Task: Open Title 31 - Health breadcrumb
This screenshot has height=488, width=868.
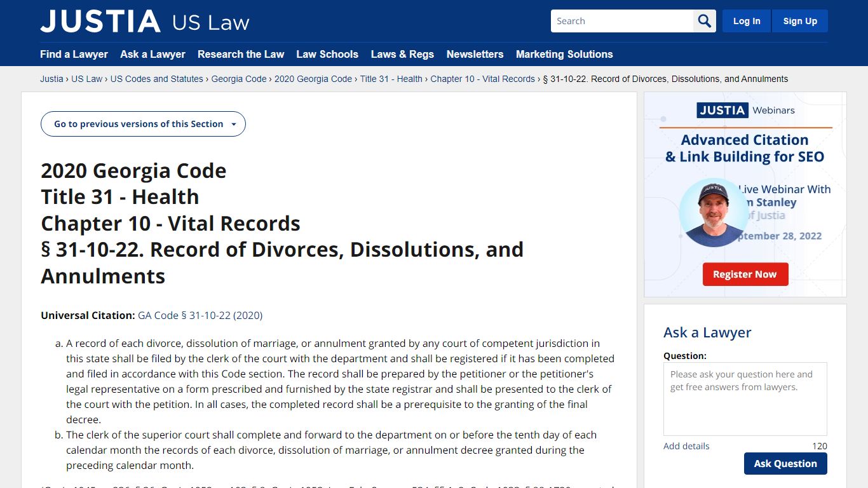Action: 391,79
